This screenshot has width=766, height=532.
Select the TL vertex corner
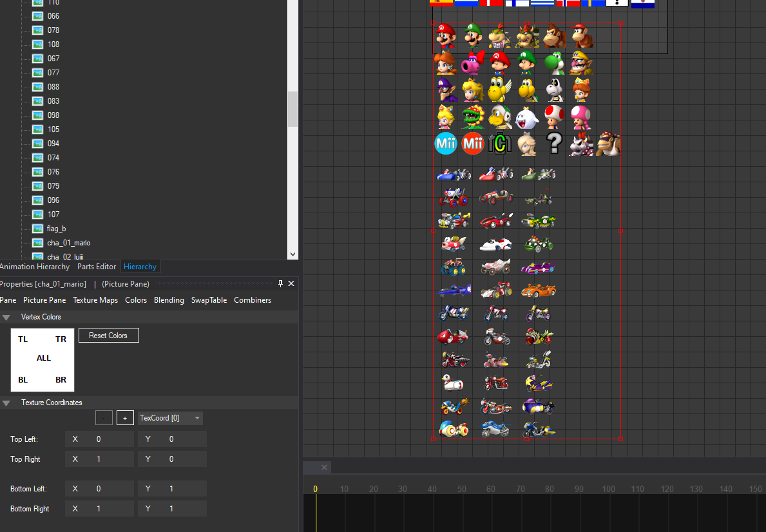23,339
